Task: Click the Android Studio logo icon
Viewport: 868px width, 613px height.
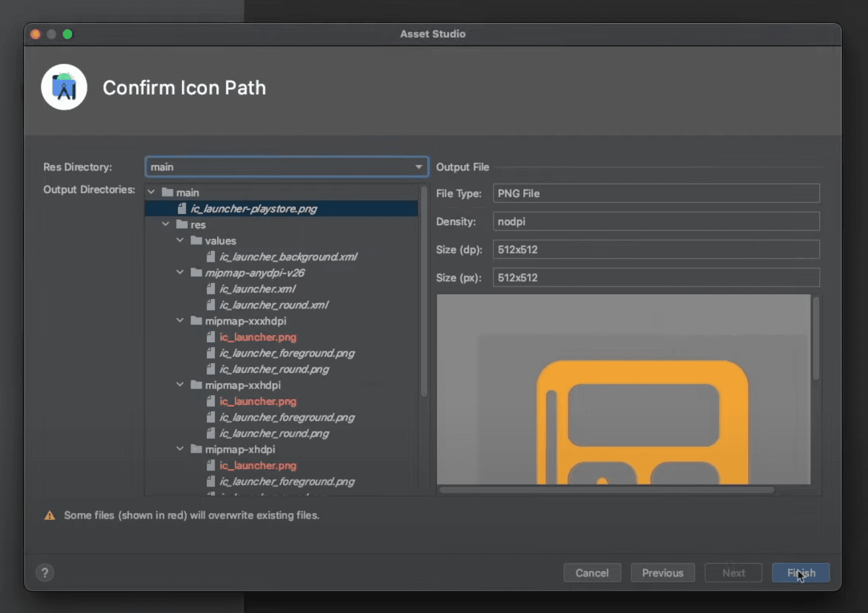Action: click(64, 87)
